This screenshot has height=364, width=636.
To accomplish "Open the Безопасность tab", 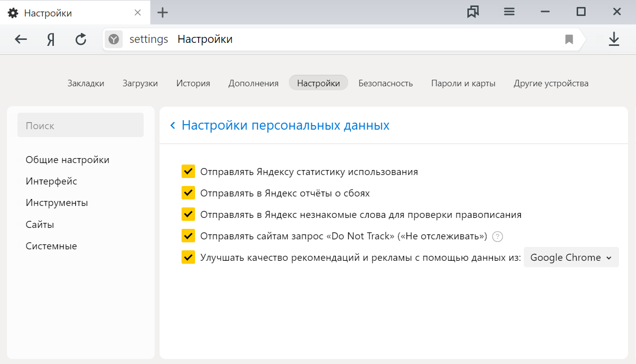I will click(386, 83).
